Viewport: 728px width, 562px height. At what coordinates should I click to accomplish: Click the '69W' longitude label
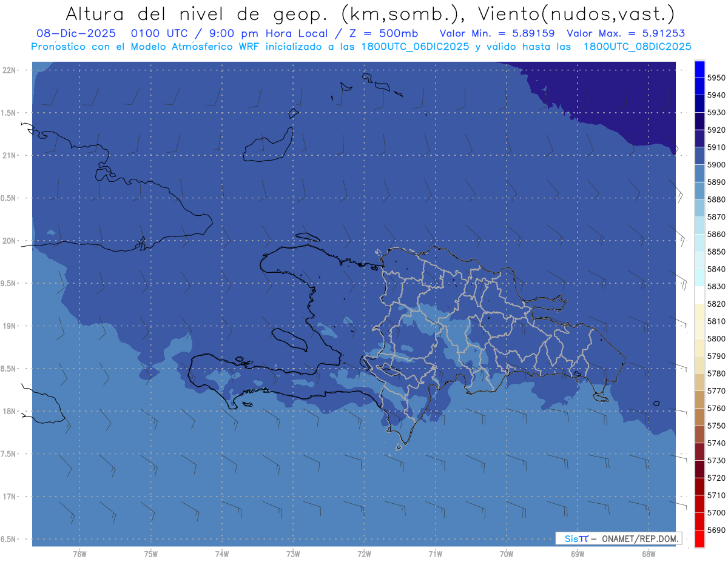[x=578, y=554]
